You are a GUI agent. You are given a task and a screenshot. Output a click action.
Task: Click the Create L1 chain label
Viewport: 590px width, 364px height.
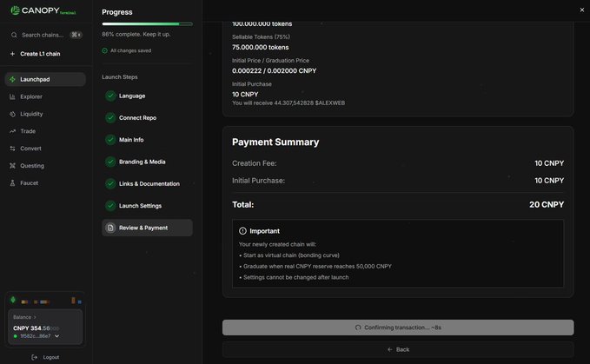(40, 54)
